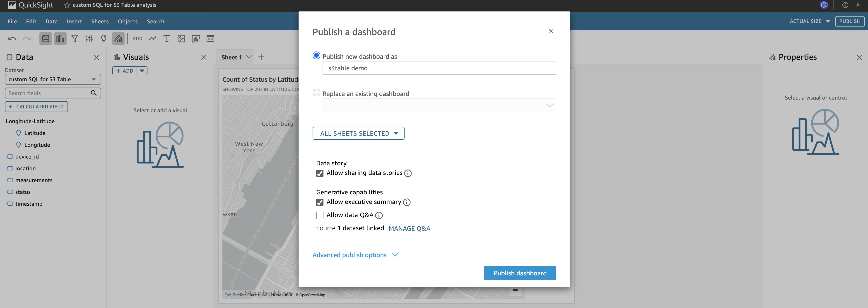Viewport: 868px width, 308px height.
Task: Open the Parameters sliders icon
Action: tap(89, 39)
